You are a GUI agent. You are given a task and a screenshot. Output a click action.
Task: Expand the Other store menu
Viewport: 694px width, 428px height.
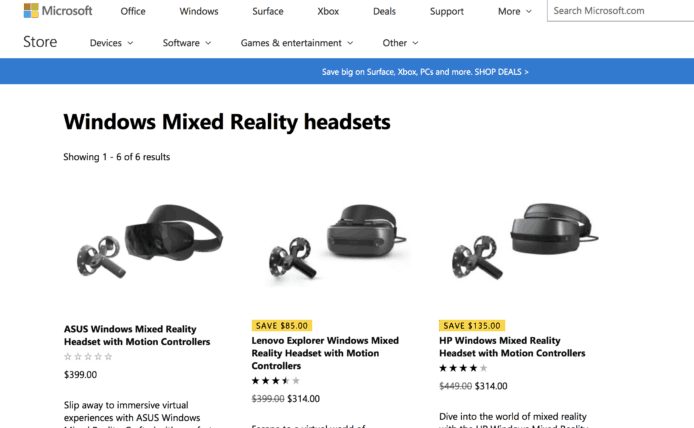coord(400,43)
